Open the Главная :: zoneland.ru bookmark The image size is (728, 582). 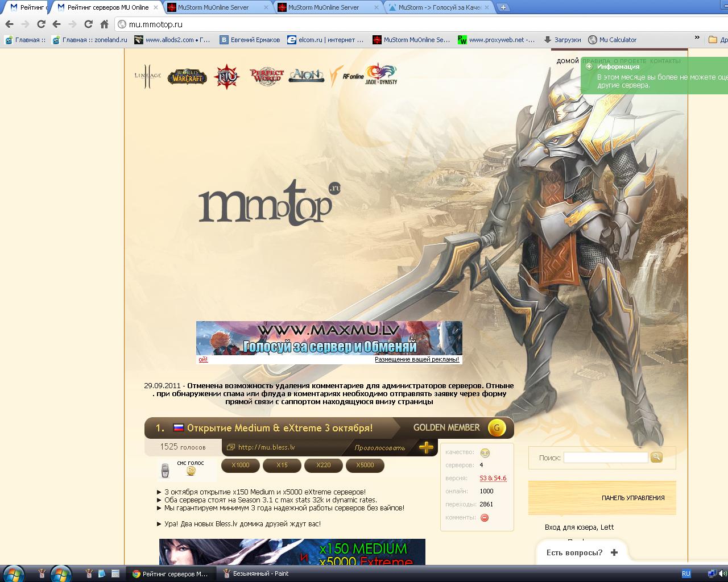pos(89,40)
